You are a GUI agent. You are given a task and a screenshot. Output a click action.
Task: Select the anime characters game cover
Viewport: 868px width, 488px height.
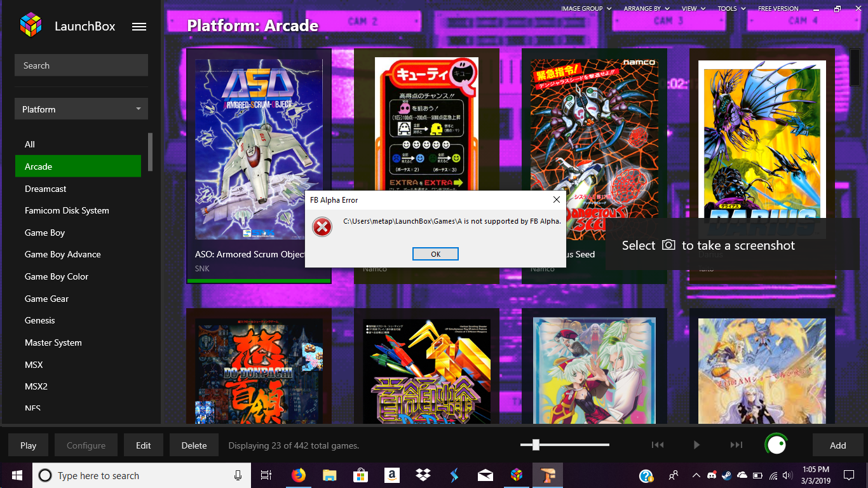[594, 371]
